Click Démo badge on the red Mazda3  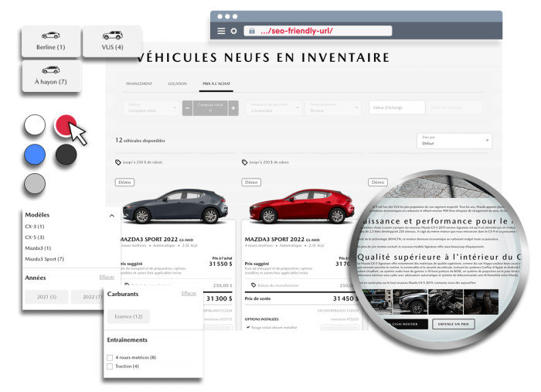(251, 182)
